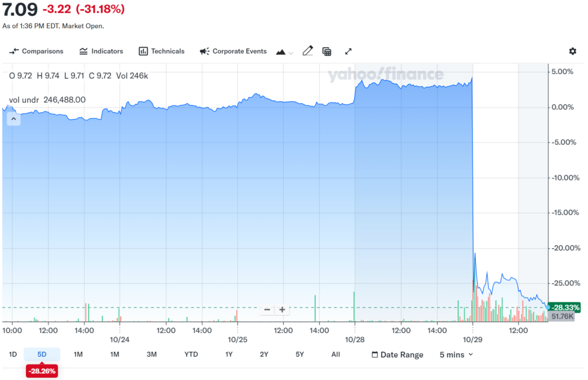Click the -28.33% current price marker
The image size is (588, 380).
pyautogui.click(x=565, y=307)
